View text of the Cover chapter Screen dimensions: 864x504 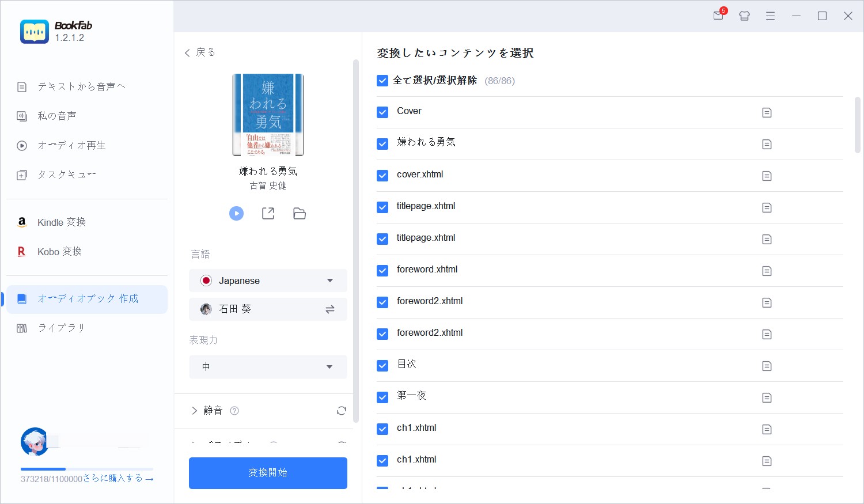click(x=767, y=113)
